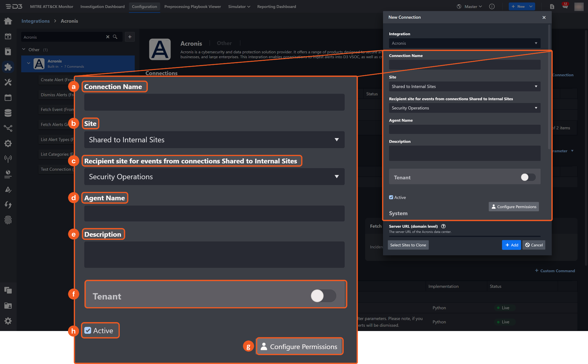This screenshot has height=364, width=588.
Task: Open the Security Operations recipient site dropdown
Action: point(465,108)
